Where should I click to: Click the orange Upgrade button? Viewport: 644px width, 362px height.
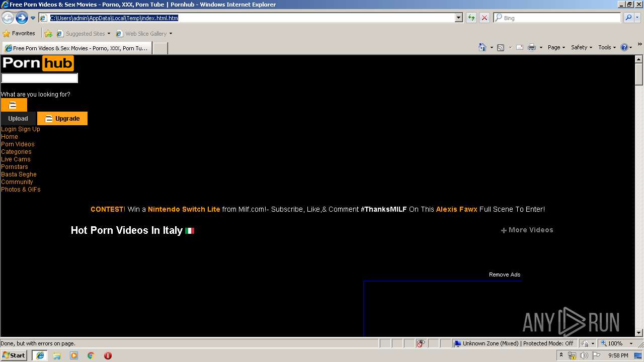[62, 119]
